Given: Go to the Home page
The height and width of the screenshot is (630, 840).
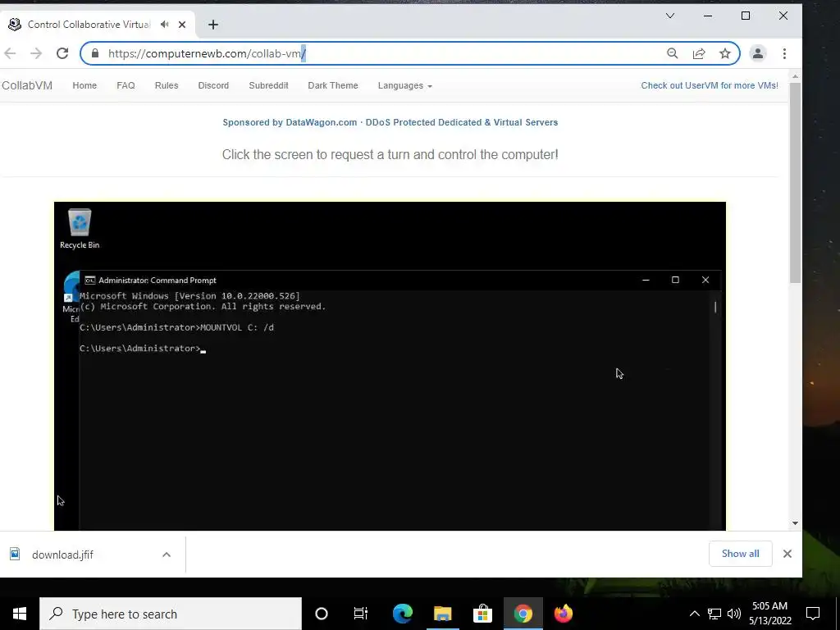Looking at the screenshot, I should tap(84, 85).
